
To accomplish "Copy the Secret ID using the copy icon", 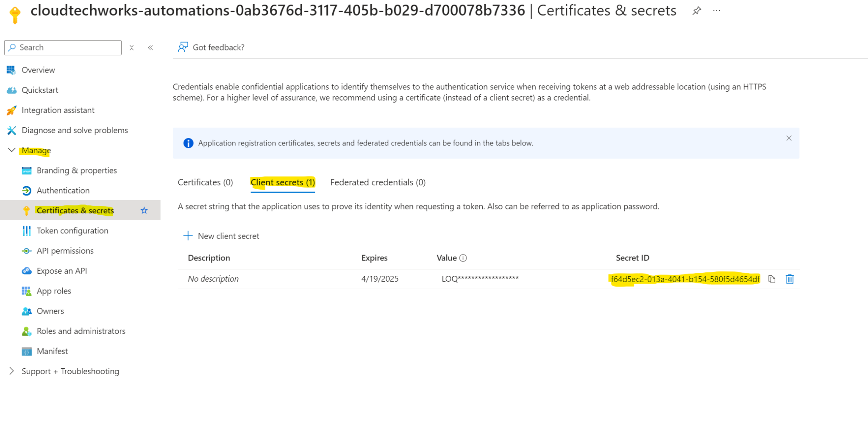I will click(771, 279).
